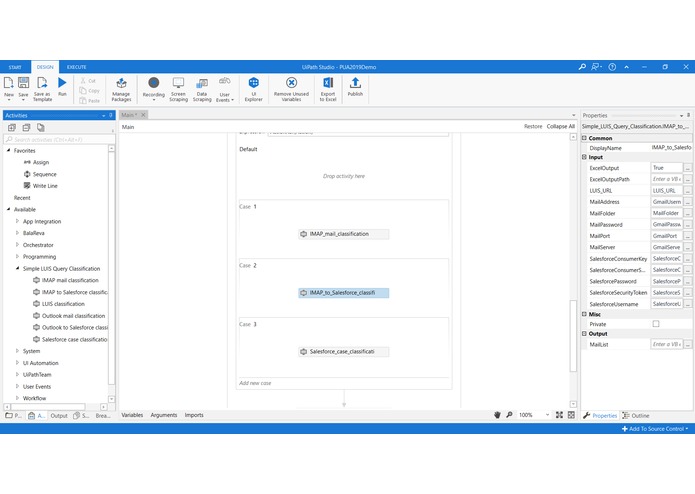
Task: Click Add To Source Control
Action: pos(656,429)
